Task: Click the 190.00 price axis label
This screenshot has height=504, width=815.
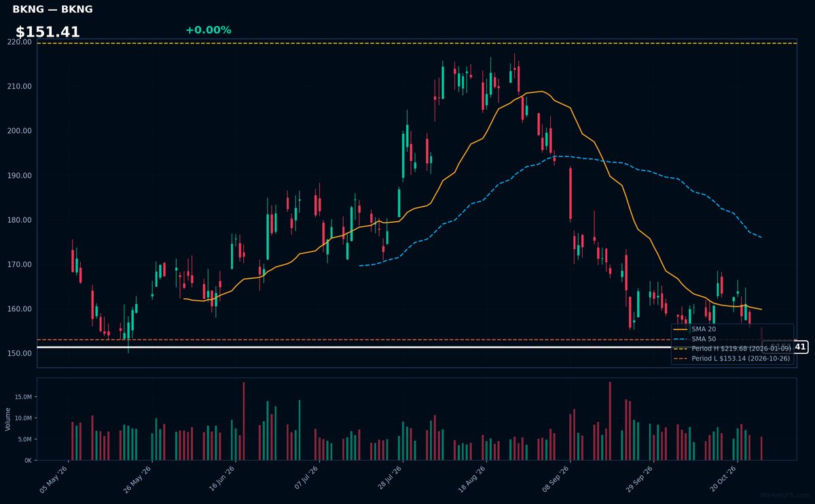Action: [x=20, y=175]
